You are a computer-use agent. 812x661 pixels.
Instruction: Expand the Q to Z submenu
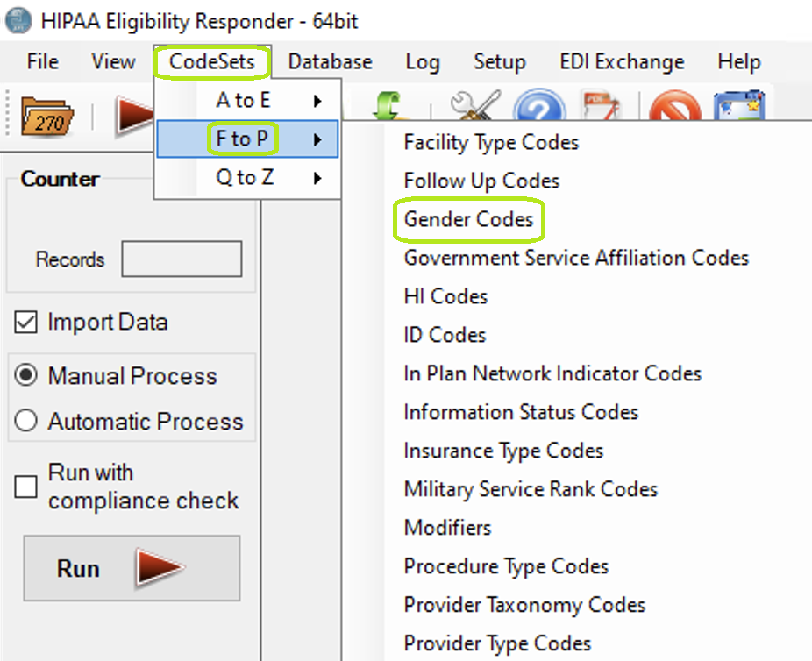pyautogui.click(x=247, y=178)
